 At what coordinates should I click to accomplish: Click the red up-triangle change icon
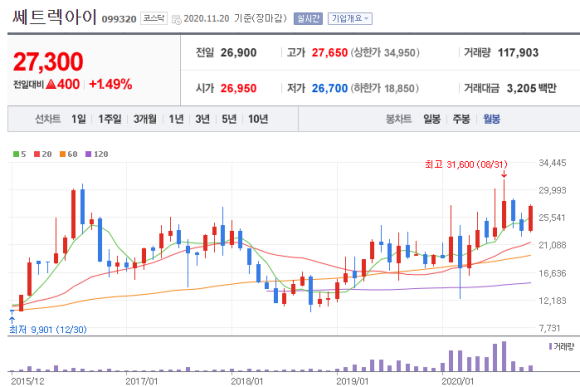point(51,84)
